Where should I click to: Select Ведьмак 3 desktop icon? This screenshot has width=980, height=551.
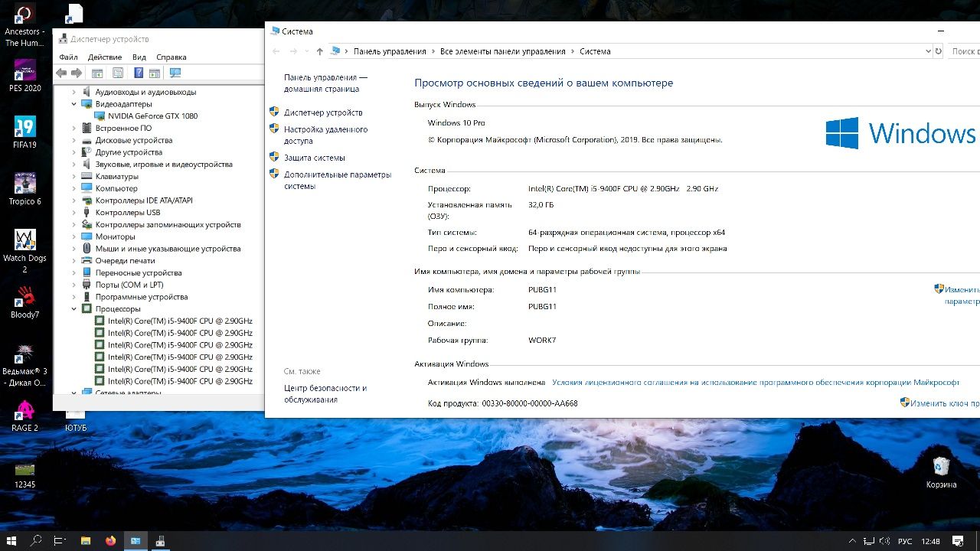pos(24,364)
